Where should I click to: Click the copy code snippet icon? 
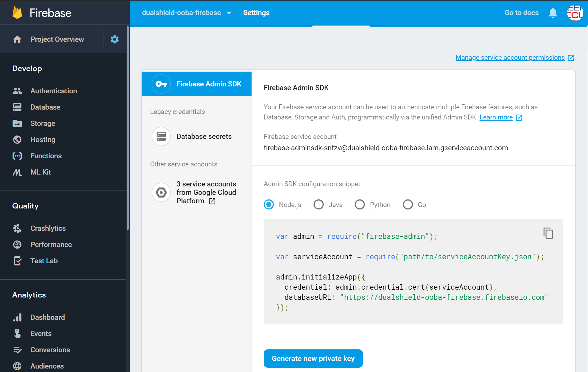click(x=548, y=233)
